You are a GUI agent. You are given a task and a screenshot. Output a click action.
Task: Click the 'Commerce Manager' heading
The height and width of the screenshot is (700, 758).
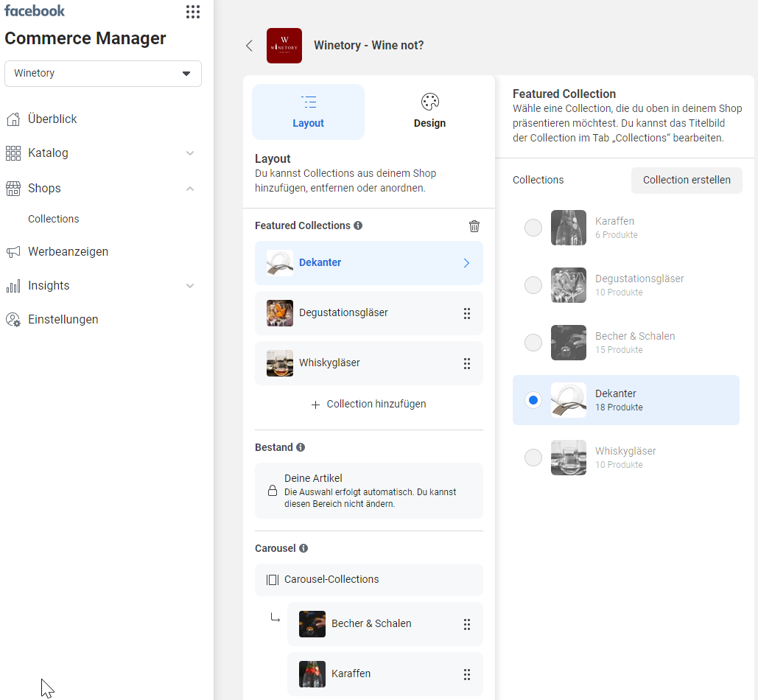tap(85, 38)
